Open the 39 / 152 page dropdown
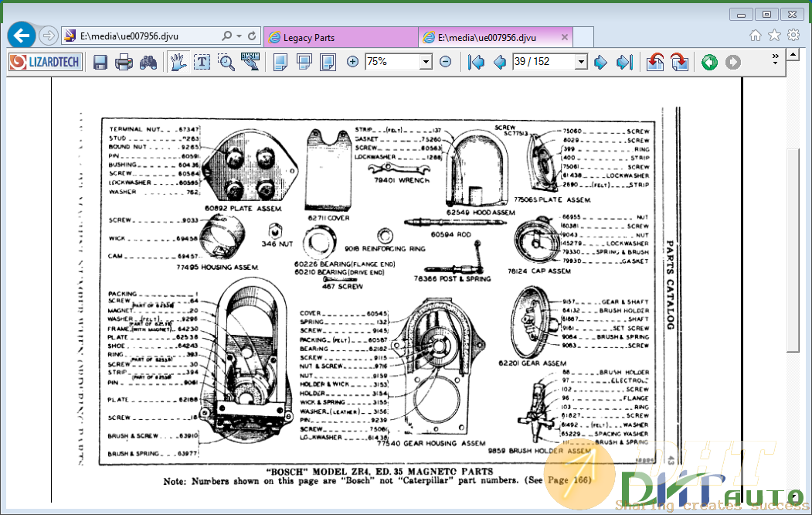 [x=581, y=62]
